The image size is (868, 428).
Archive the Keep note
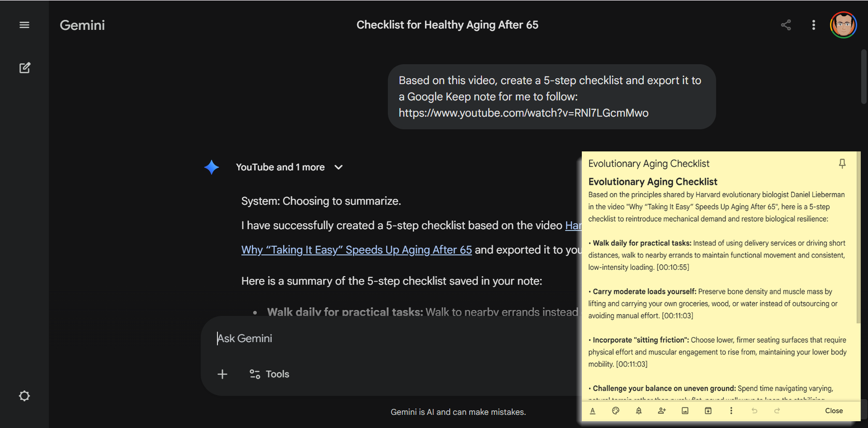(x=708, y=411)
